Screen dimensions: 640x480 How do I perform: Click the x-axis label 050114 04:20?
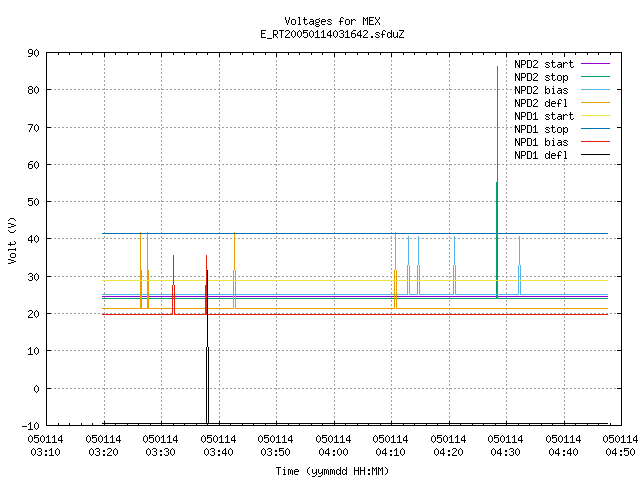click(449, 446)
